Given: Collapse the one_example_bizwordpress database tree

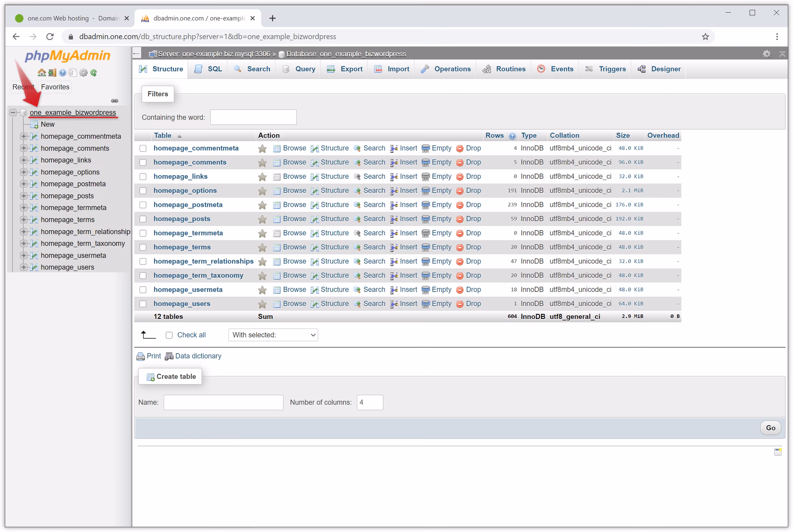Looking at the screenshot, I should 13,112.
